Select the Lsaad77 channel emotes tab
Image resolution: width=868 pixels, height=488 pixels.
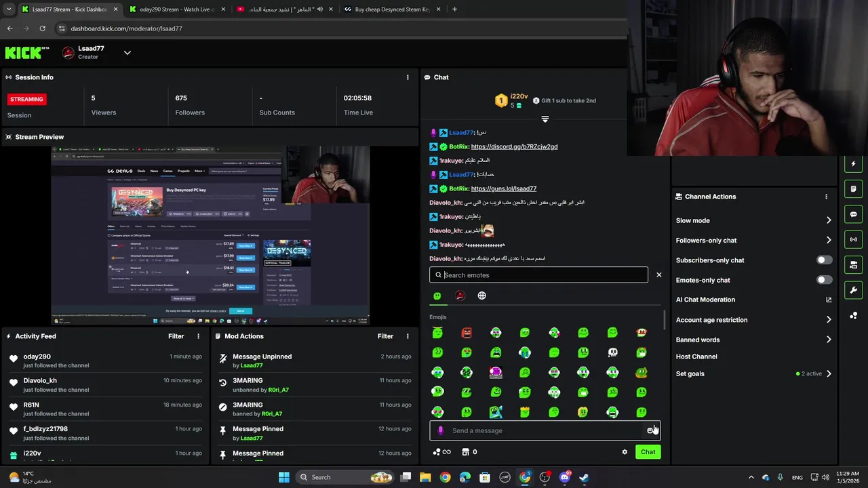[460, 296]
